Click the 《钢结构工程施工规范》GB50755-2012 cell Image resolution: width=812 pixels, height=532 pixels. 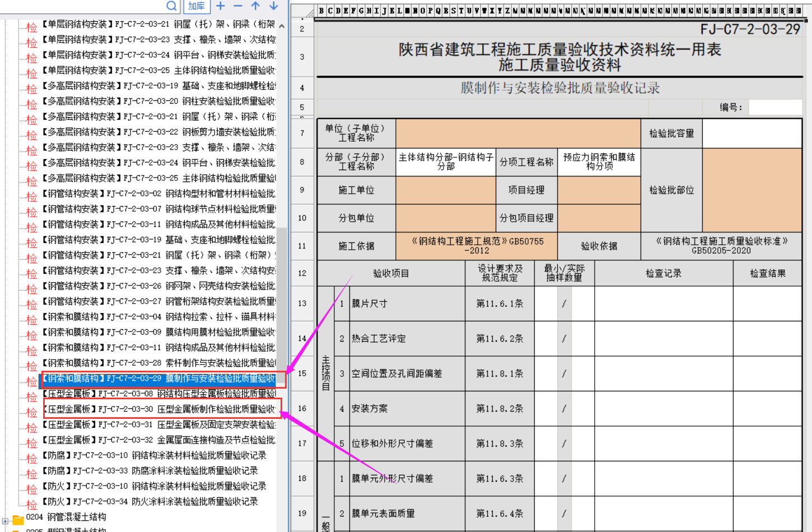click(x=478, y=246)
